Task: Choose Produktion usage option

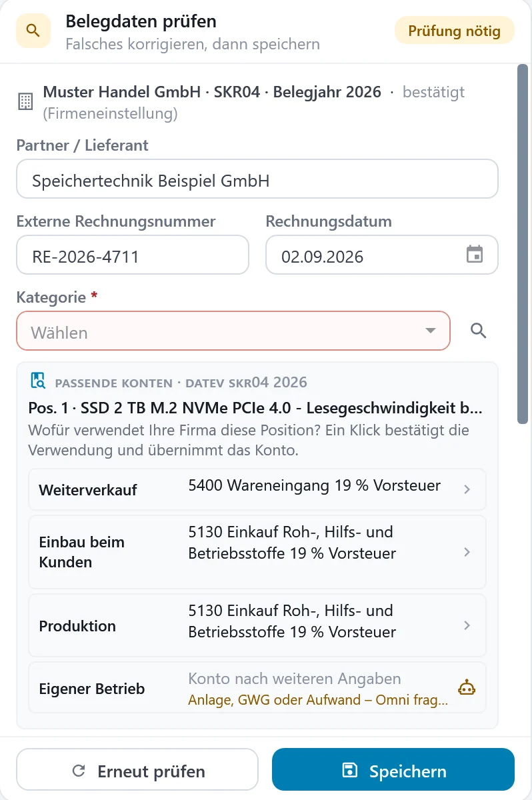Action: [257, 625]
